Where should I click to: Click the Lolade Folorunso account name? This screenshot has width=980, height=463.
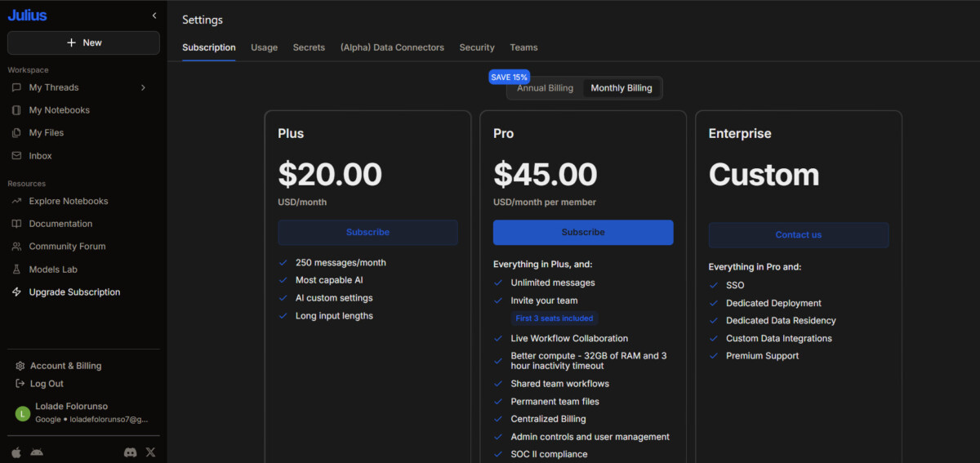71,407
